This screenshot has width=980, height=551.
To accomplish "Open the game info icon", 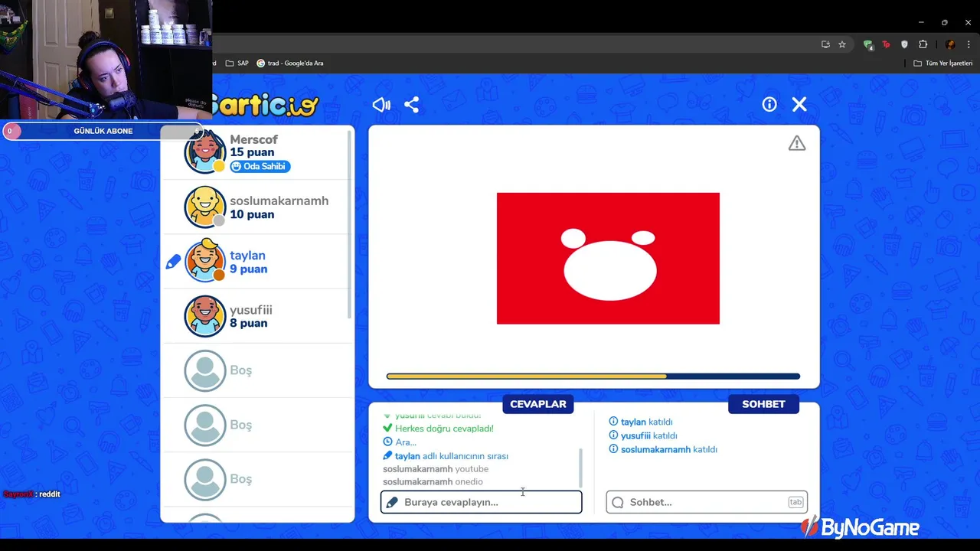I will [x=769, y=105].
